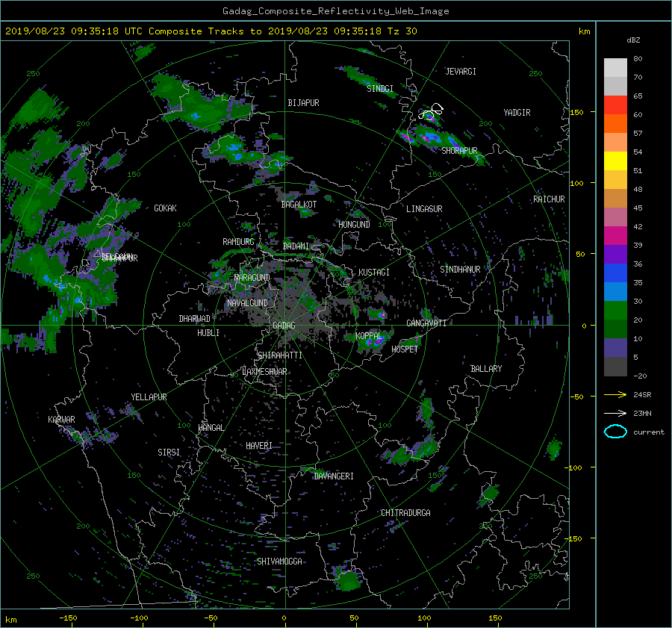Click the YADGIR location label
Viewport: 672px width, 628px height.
517,113
